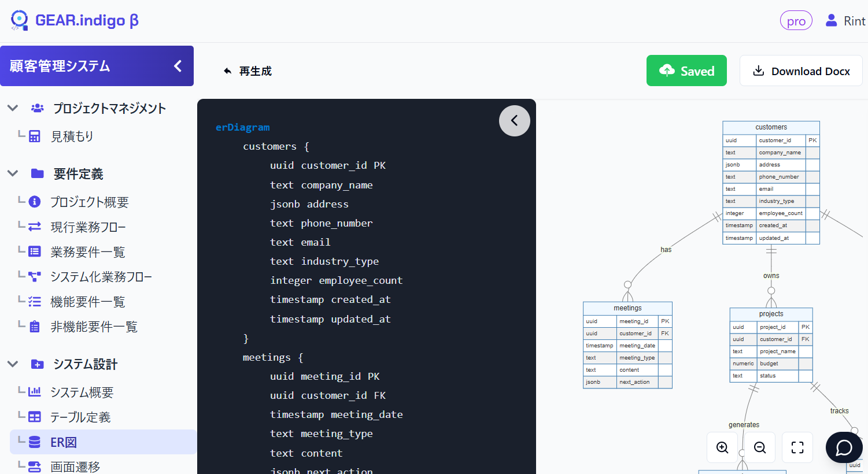Collapse the システム設計 section
Screen dimensions: 868x474
13,364
